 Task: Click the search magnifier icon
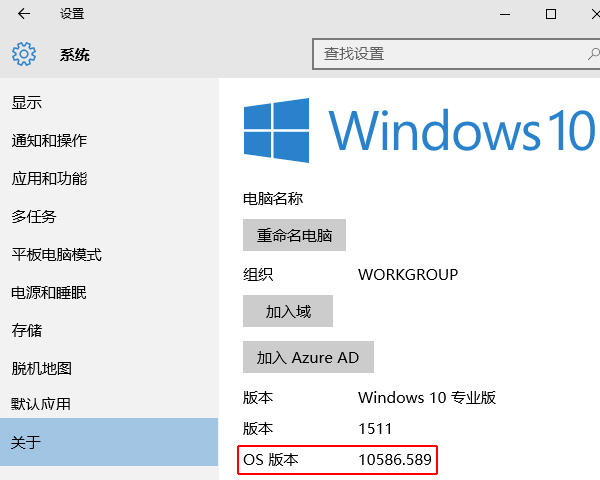(593, 54)
